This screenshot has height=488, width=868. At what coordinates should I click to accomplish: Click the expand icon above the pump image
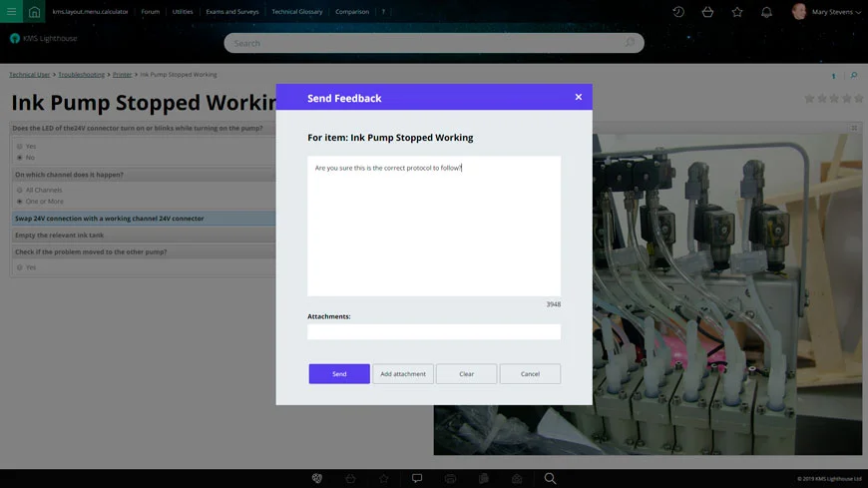(x=854, y=128)
